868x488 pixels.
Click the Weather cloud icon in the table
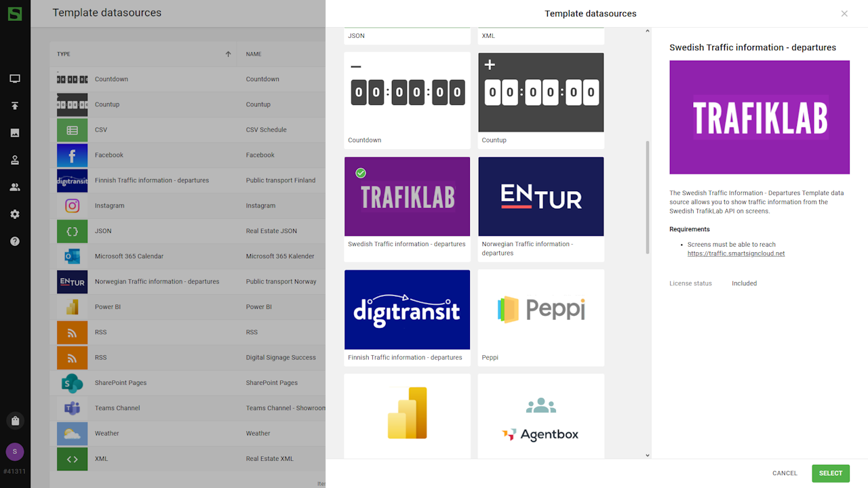72,434
